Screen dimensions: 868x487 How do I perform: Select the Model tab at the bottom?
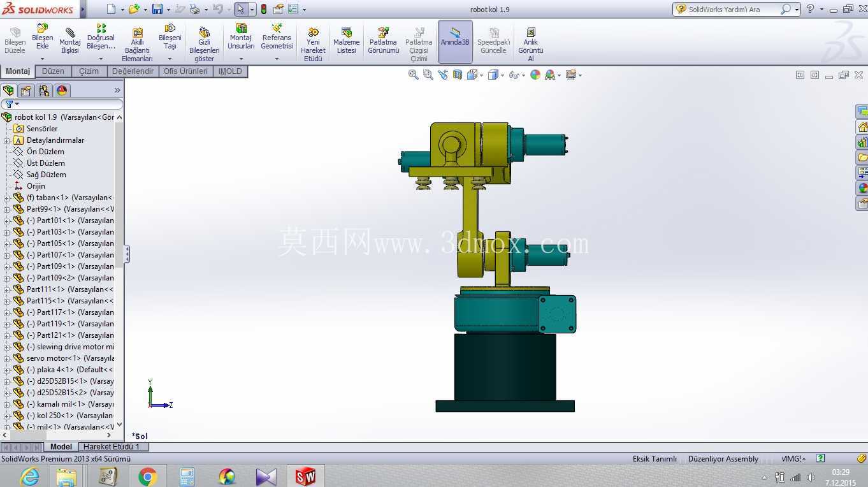[61, 447]
